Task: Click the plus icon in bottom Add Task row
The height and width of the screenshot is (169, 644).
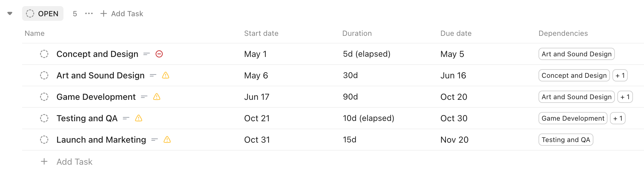Action: (44, 161)
